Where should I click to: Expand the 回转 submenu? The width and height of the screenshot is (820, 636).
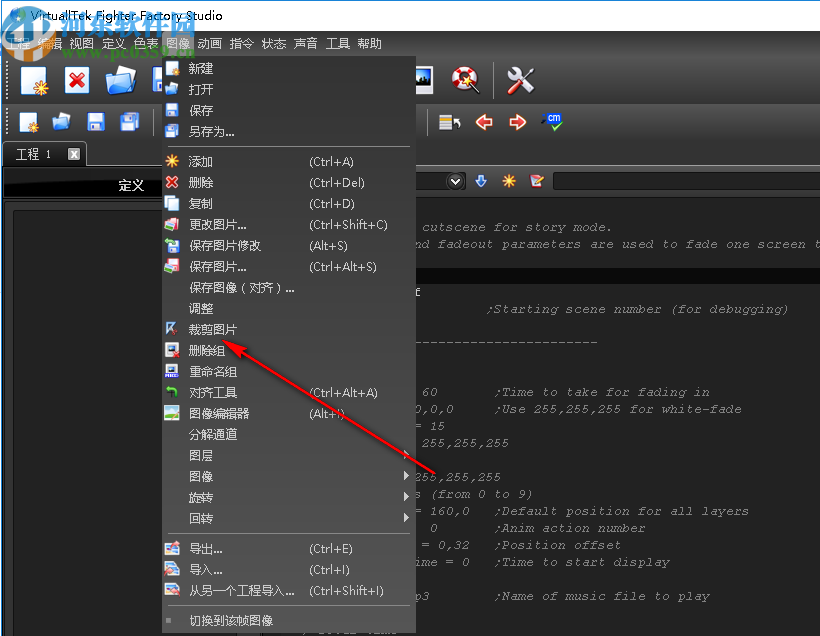pos(289,518)
